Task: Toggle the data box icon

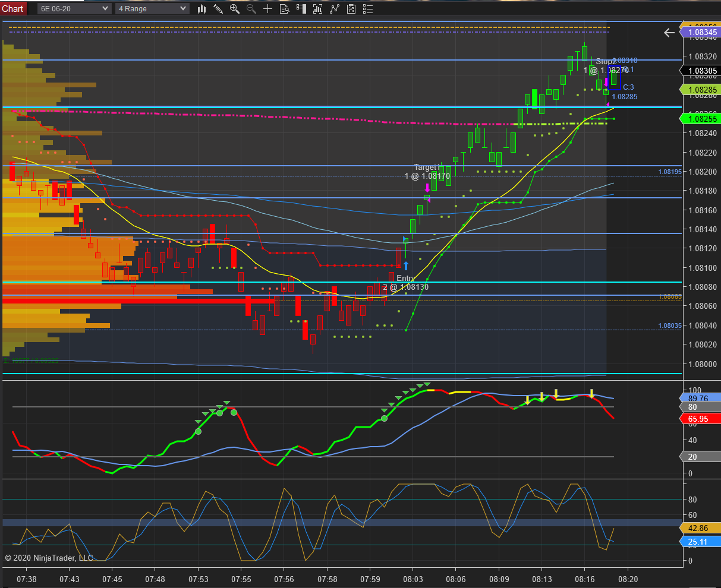Action: coord(285,8)
